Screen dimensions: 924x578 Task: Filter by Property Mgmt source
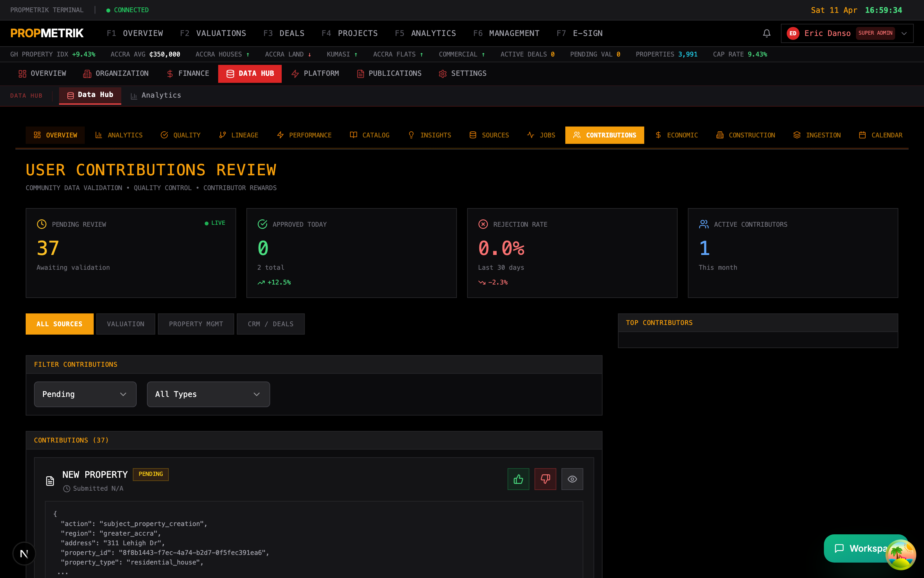coord(196,324)
